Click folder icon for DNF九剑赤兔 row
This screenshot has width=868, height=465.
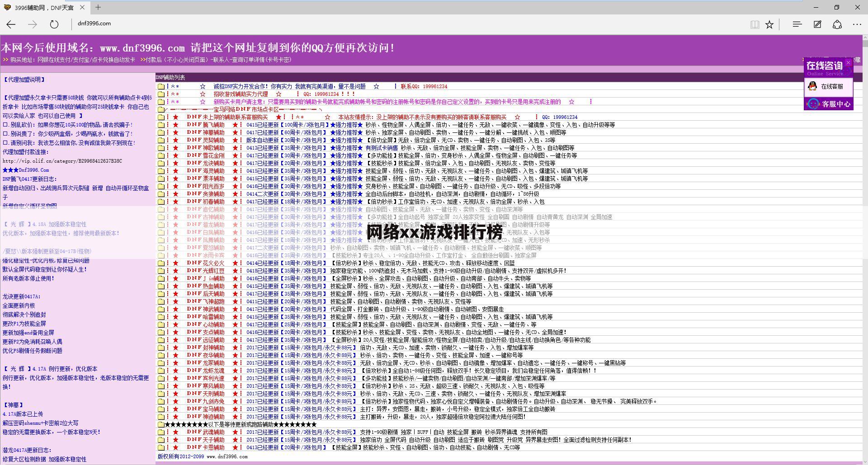161,402
